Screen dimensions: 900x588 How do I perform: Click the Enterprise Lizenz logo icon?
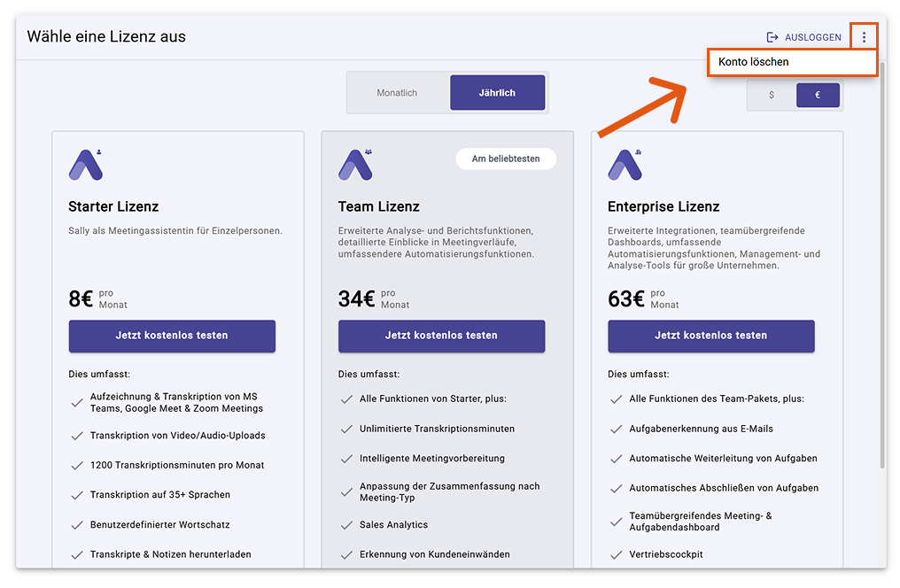(625, 165)
